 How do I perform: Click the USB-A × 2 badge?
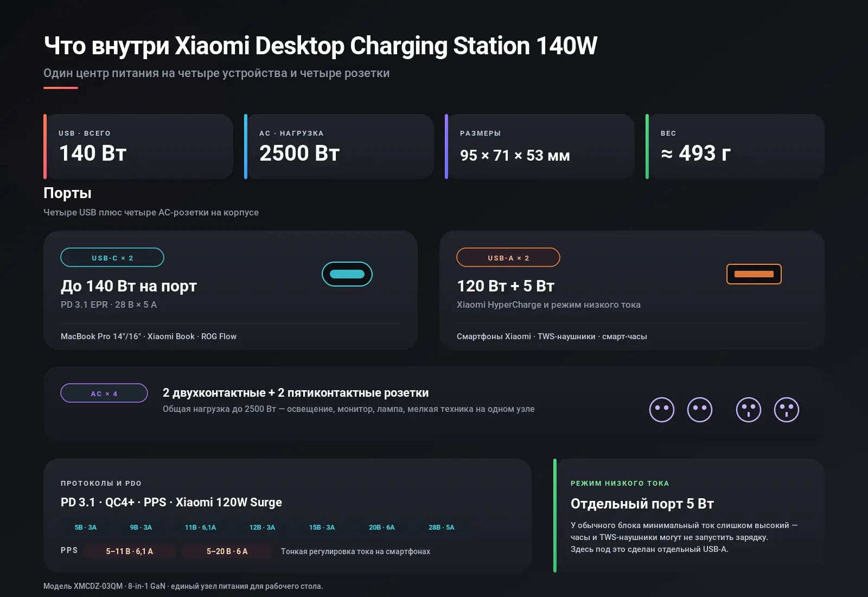(x=508, y=257)
